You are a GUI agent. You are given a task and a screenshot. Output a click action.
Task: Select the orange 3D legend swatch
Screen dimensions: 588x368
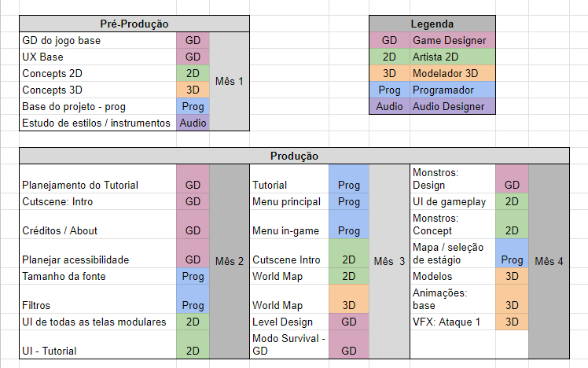(x=389, y=73)
